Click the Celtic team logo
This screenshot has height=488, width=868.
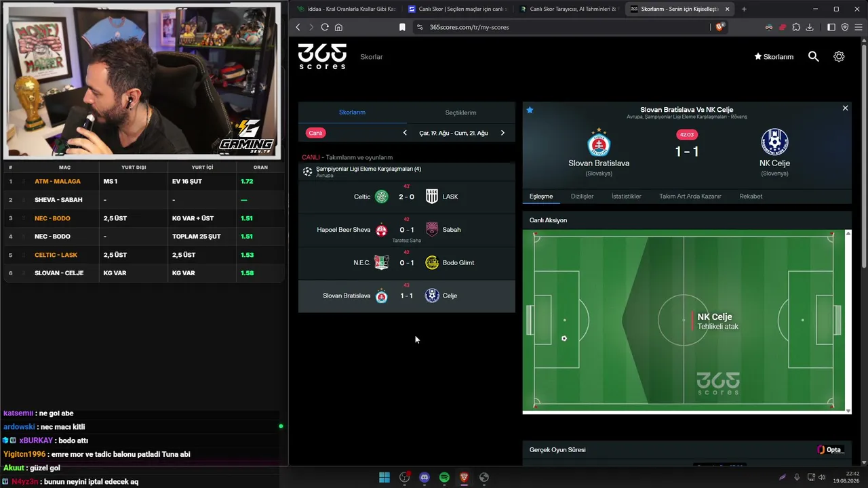[382, 197]
